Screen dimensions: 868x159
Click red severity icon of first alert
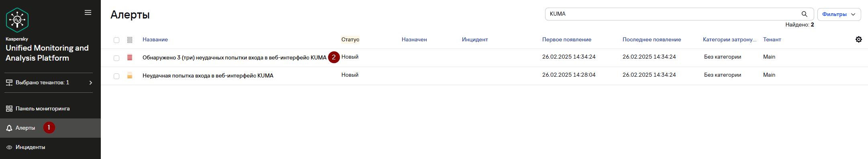[130, 57]
